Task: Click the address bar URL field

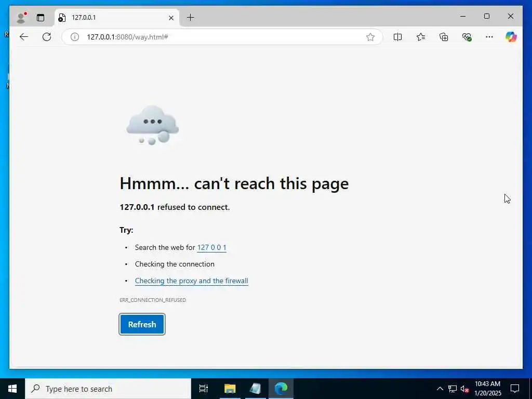Action: (x=222, y=37)
